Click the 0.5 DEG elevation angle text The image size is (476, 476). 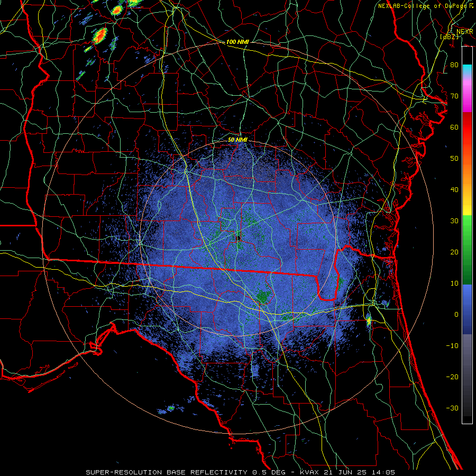pyautogui.click(x=270, y=472)
